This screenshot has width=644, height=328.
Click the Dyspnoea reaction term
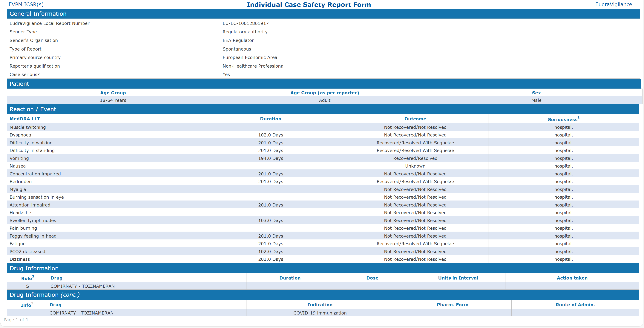20,135
